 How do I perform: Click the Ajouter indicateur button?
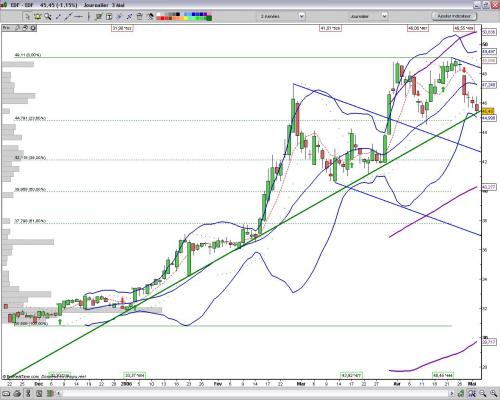[454, 16]
